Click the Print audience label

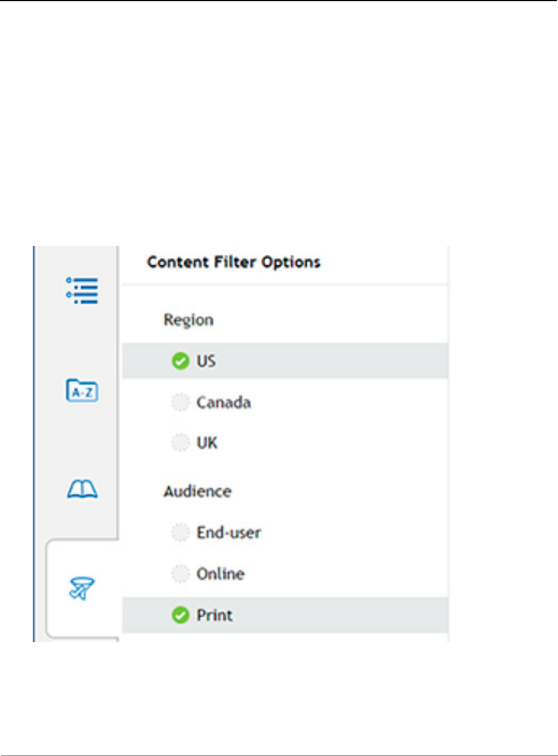215,615
